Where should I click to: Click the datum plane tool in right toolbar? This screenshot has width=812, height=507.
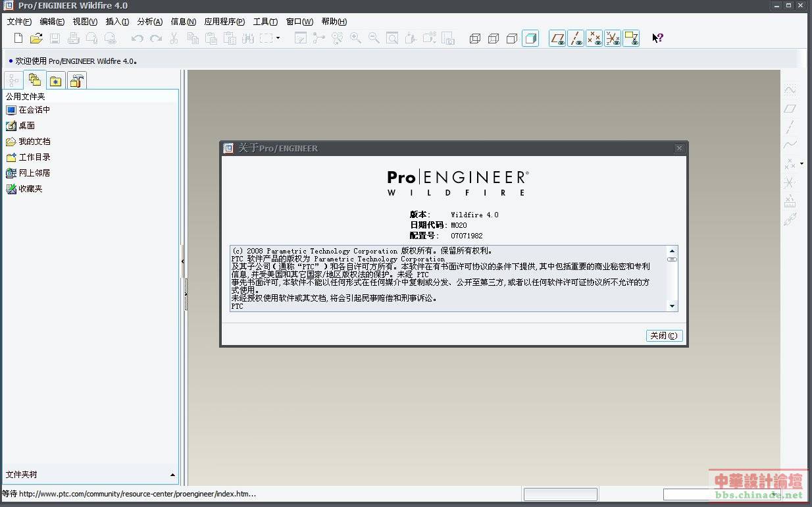tap(790, 108)
